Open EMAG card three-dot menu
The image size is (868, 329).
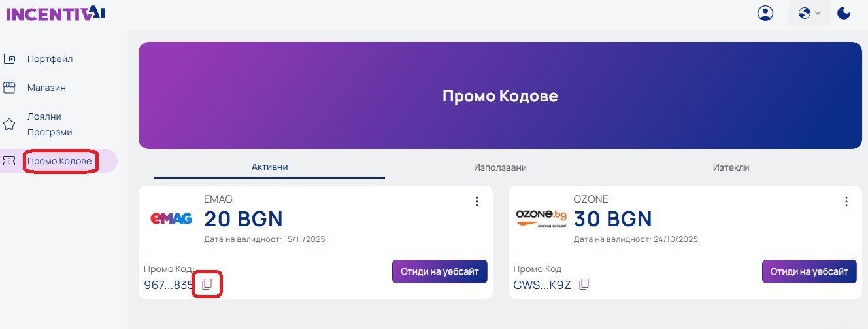pos(476,201)
